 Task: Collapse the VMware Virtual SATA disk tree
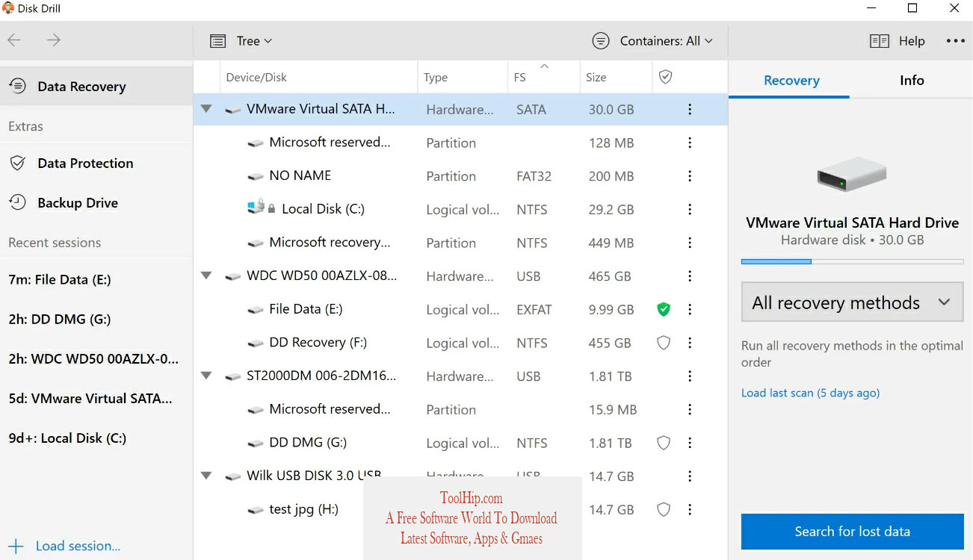point(206,109)
